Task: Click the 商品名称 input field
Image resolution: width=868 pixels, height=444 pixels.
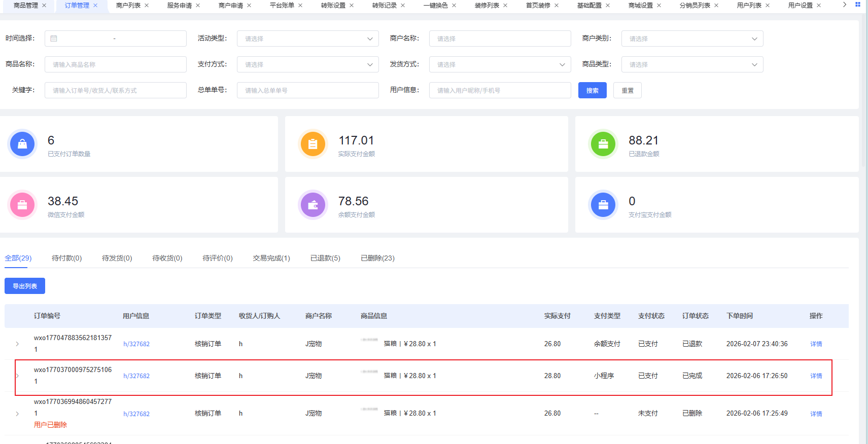Action: [115, 64]
